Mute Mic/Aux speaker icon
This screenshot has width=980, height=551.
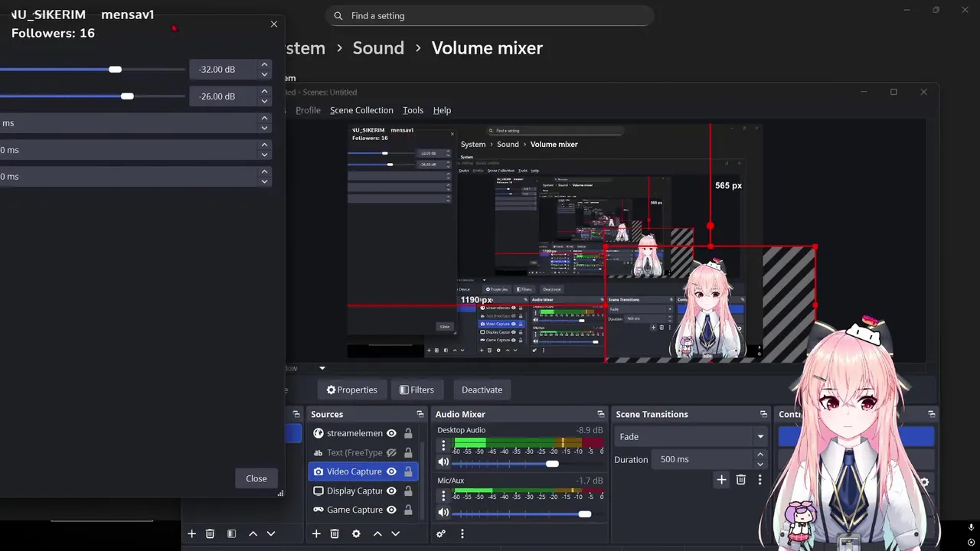point(443,513)
